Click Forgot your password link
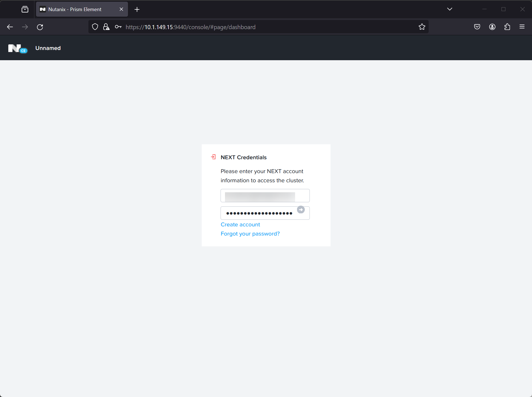This screenshot has height=397, width=532. click(250, 234)
